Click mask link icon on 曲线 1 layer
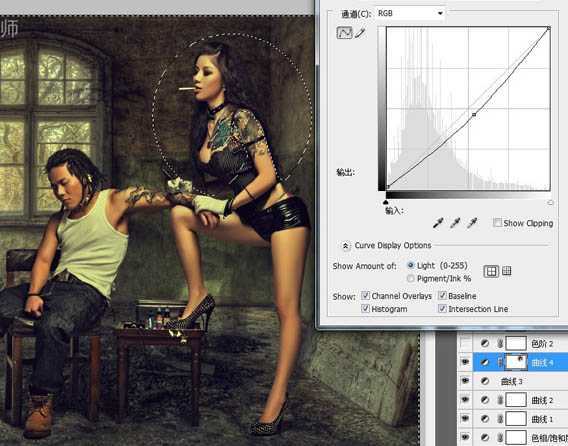Screen dimensions: 568x446 pyautogui.click(x=500, y=419)
